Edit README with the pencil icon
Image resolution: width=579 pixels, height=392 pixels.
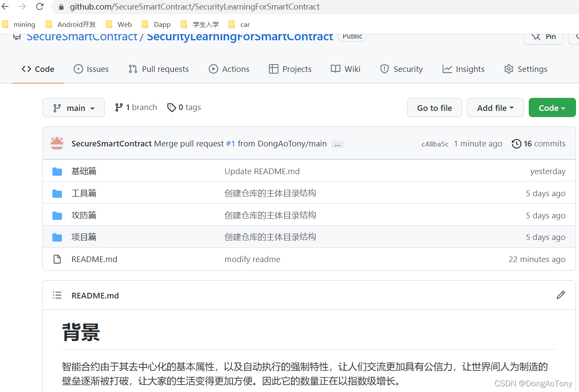[x=561, y=295]
